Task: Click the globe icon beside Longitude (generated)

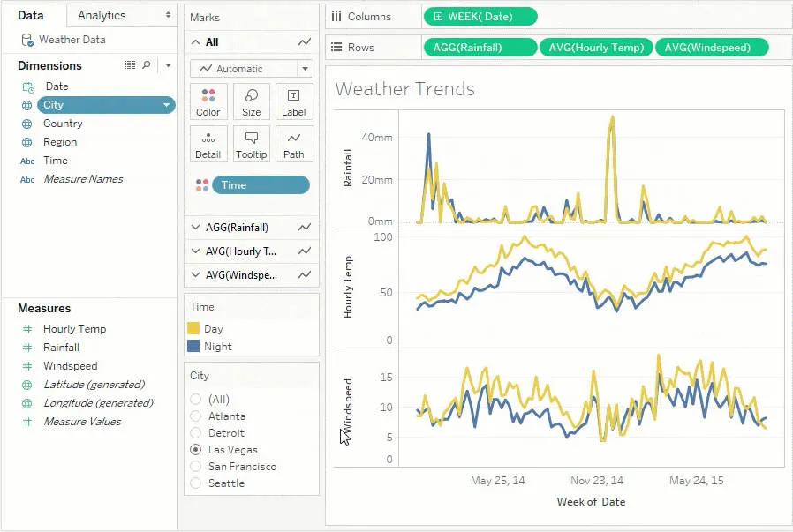Action: (26, 404)
